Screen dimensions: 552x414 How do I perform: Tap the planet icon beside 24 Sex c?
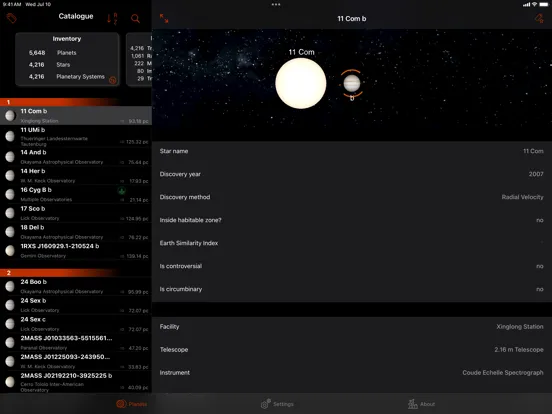tap(10, 324)
